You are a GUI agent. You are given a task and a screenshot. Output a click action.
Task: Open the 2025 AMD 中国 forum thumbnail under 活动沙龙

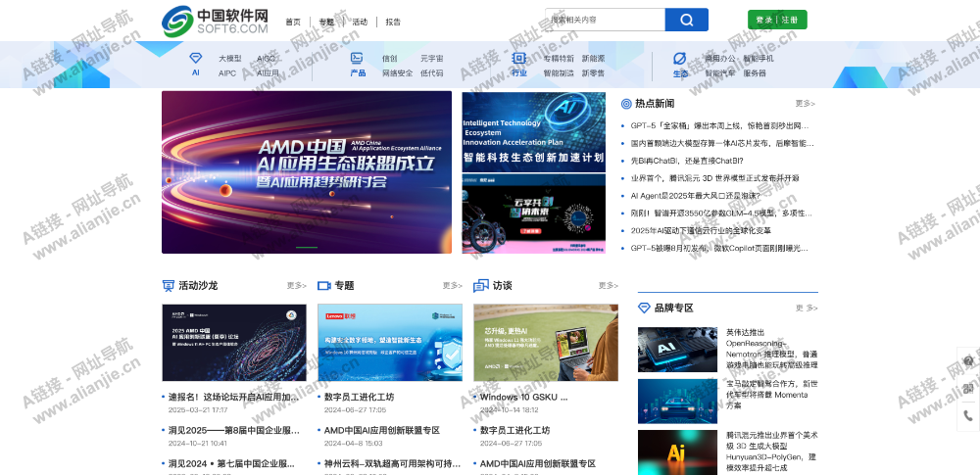[x=234, y=343]
